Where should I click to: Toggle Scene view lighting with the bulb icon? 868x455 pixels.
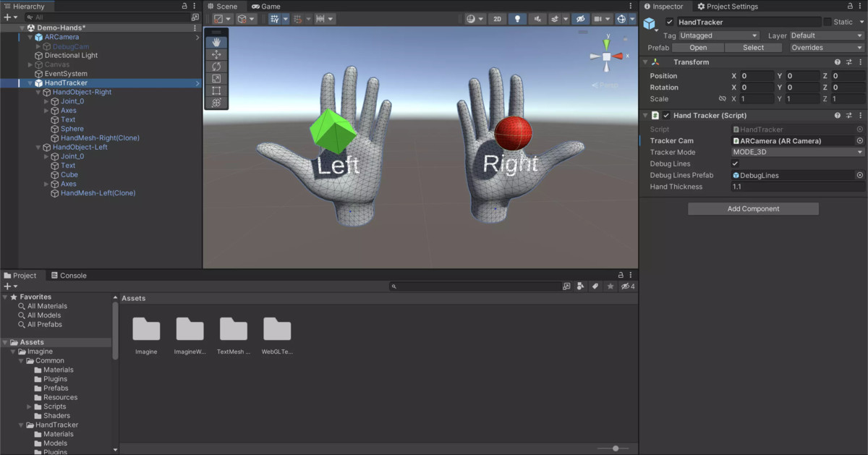tap(517, 20)
